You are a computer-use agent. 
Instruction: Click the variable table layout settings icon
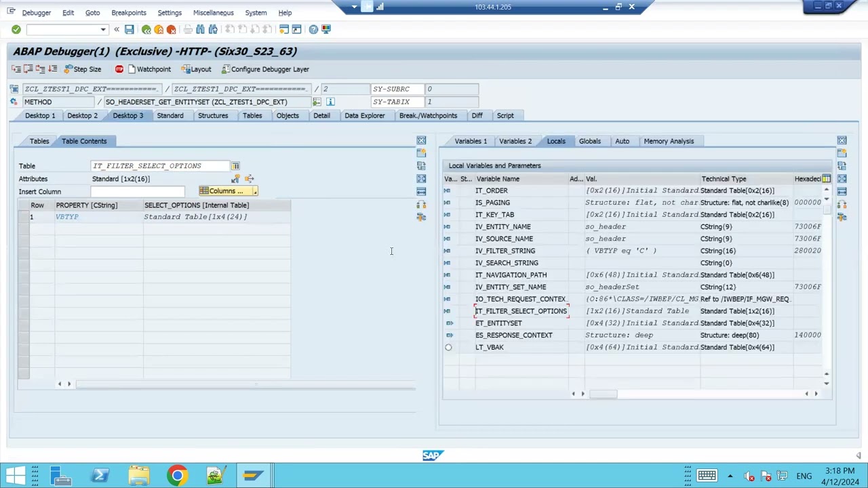(826, 179)
